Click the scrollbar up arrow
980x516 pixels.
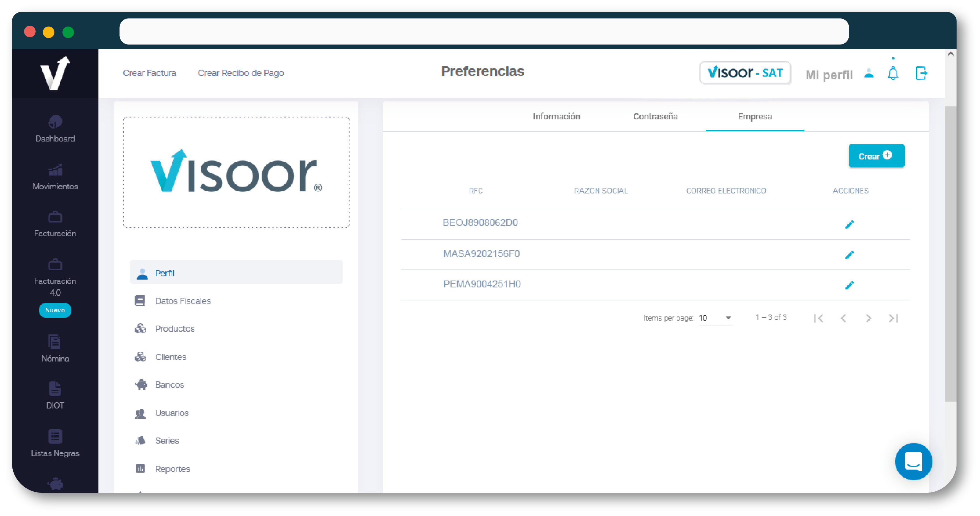coord(950,54)
